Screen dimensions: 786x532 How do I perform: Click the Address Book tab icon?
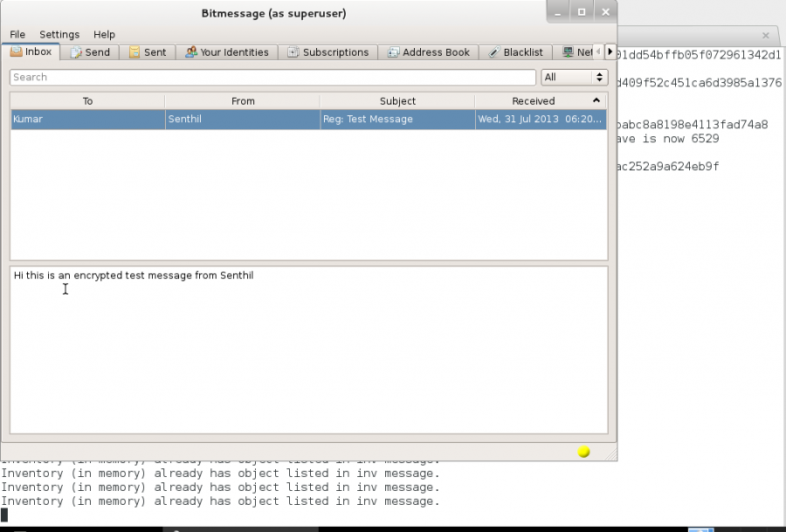coord(393,52)
